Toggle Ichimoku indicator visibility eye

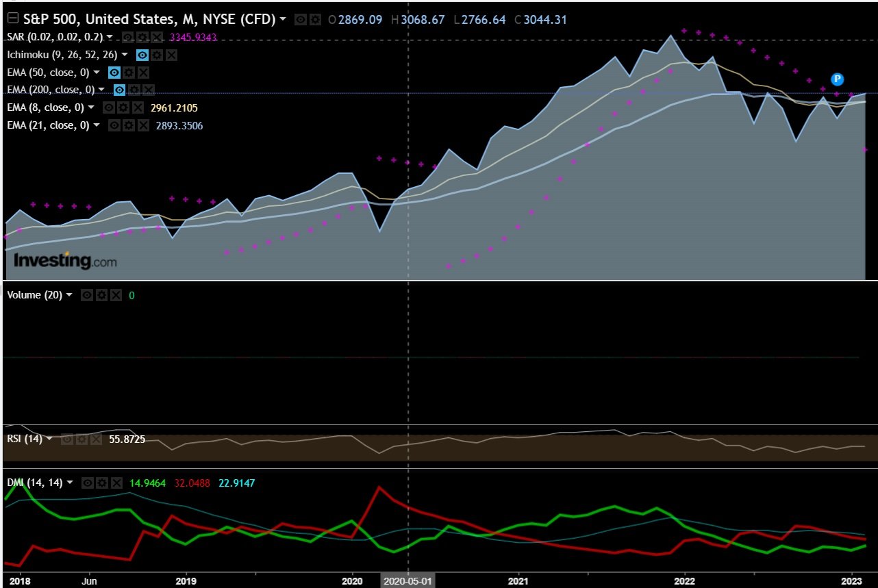coord(142,55)
